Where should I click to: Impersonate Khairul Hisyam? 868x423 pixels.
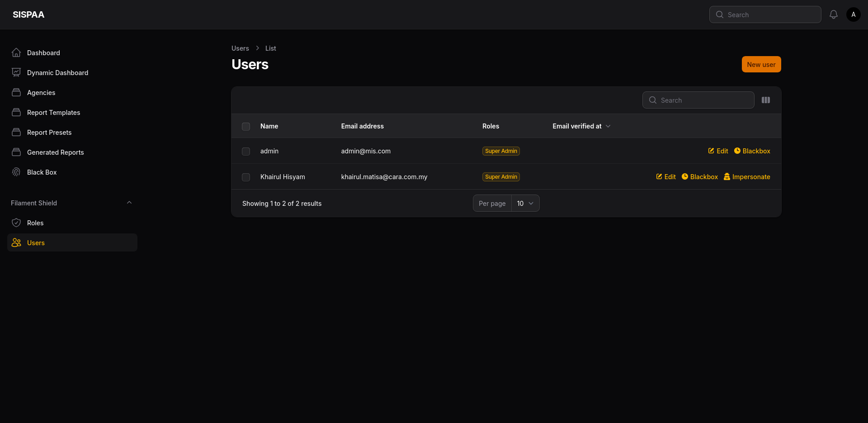pyautogui.click(x=747, y=176)
